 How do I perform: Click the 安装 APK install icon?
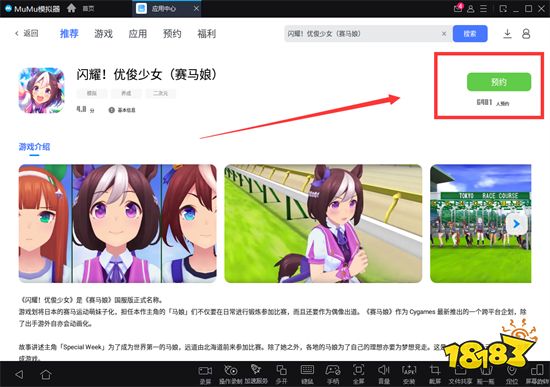(x=409, y=374)
